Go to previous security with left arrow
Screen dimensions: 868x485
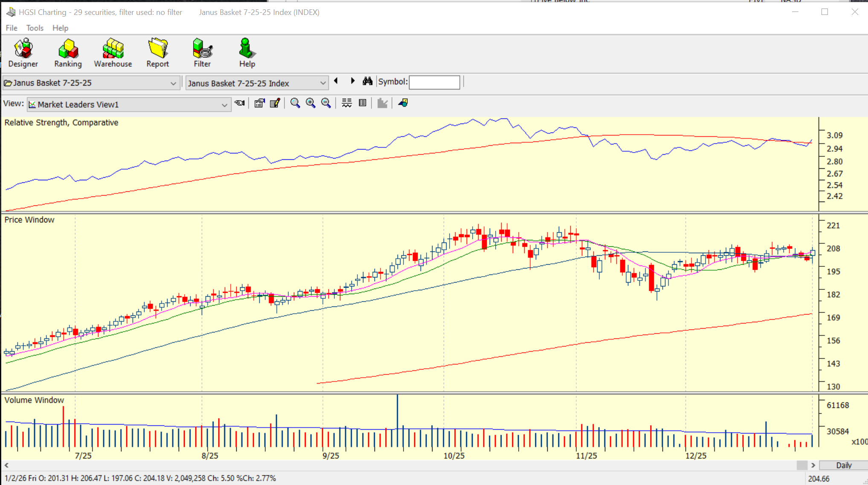(x=336, y=81)
